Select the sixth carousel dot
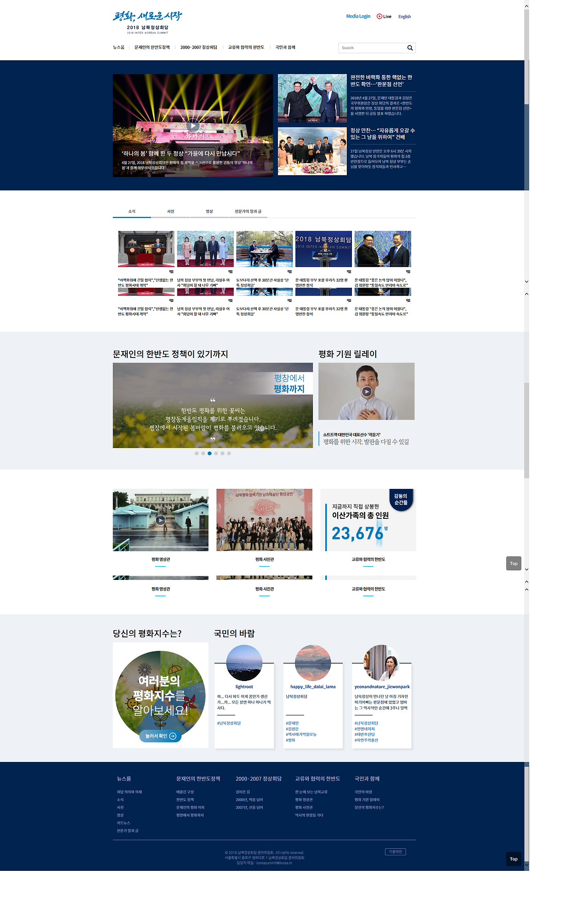This screenshot has width=588, height=903. coord(229,453)
